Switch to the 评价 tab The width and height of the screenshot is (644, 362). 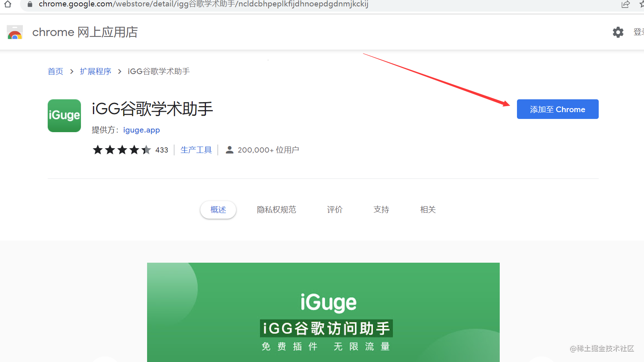335,209
